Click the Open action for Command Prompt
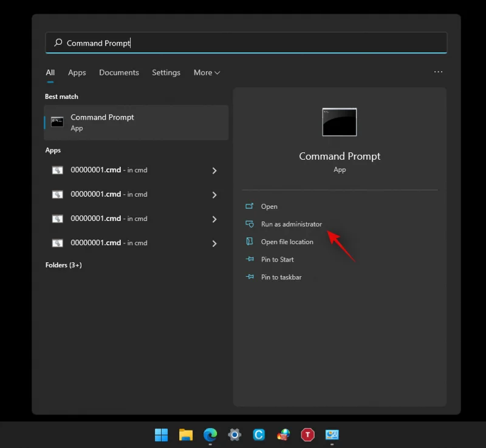Image resolution: width=486 pixels, height=448 pixels. point(269,206)
